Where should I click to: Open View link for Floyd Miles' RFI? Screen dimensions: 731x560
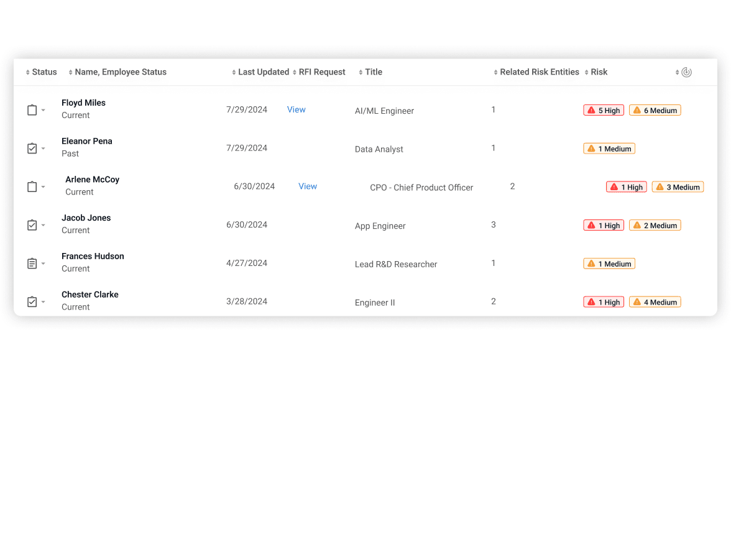point(296,109)
